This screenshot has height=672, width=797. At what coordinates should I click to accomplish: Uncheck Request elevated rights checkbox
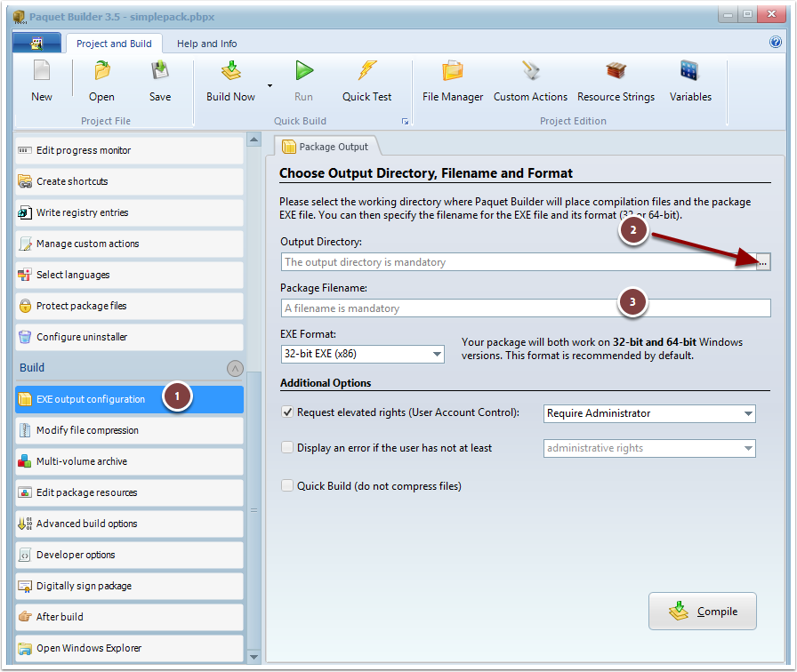(x=287, y=412)
